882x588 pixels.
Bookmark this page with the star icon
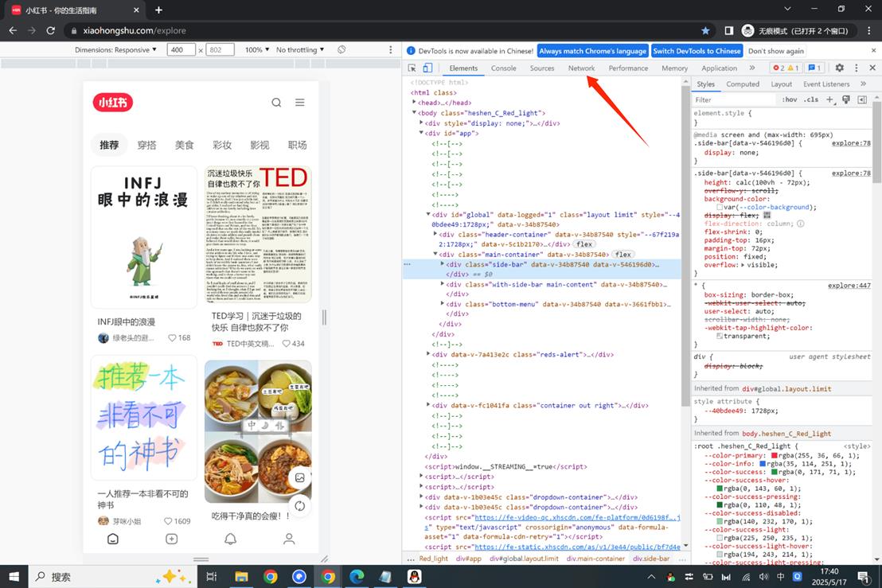click(x=705, y=30)
